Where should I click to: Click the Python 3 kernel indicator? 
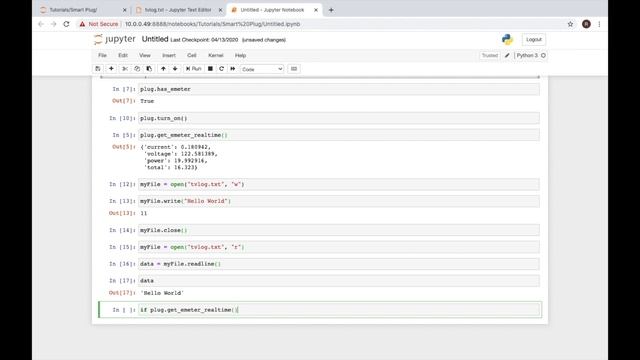[x=531, y=56]
